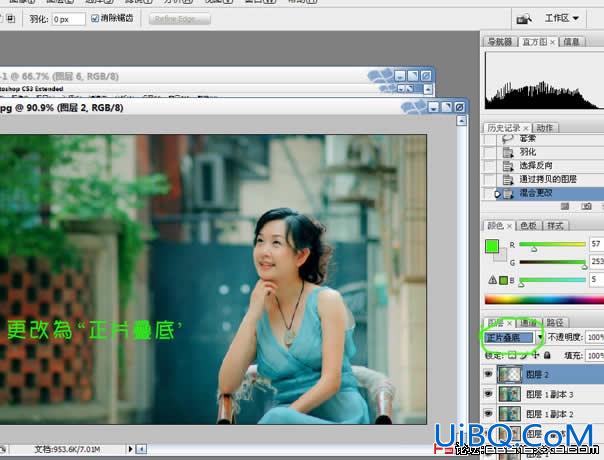
Task: Click the green foreground color swatch
Action: [492, 246]
